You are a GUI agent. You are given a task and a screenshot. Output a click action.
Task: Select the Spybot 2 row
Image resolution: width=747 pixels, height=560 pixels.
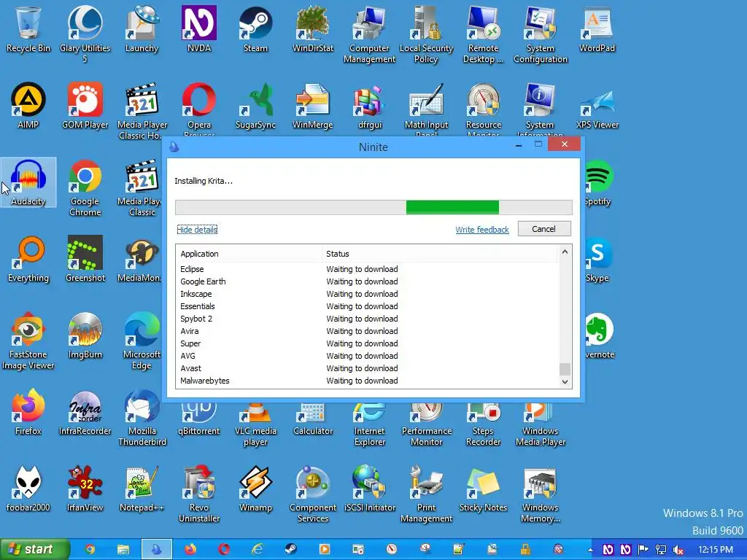(x=367, y=319)
